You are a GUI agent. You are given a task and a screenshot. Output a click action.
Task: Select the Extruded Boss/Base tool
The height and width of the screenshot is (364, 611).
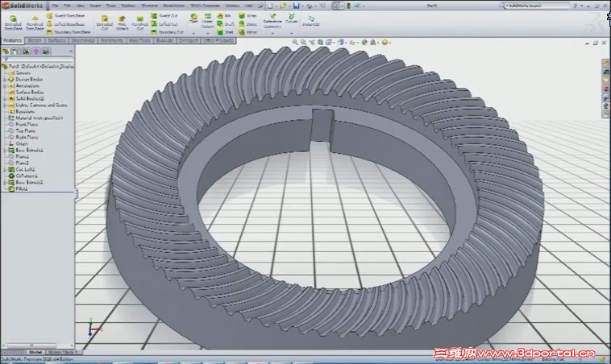pos(13,23)
